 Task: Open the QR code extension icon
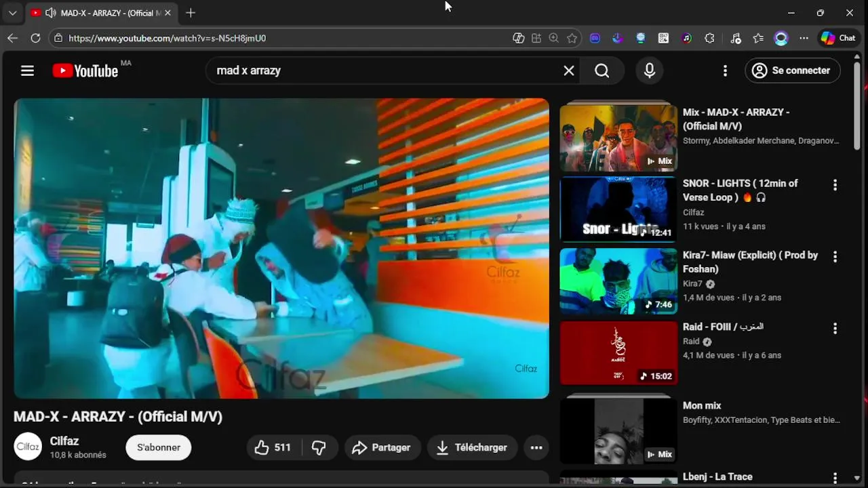point(663,38)
